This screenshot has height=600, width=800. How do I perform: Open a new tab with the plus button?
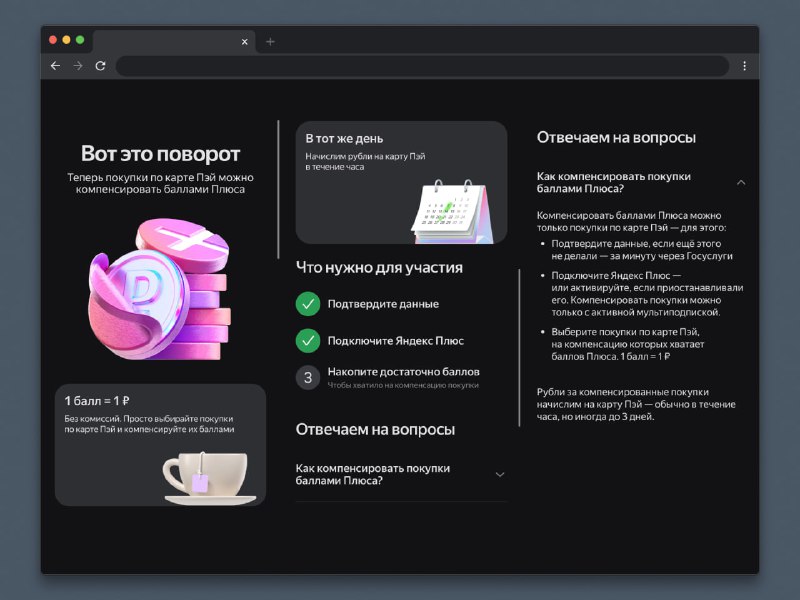(x=270, y=42)
